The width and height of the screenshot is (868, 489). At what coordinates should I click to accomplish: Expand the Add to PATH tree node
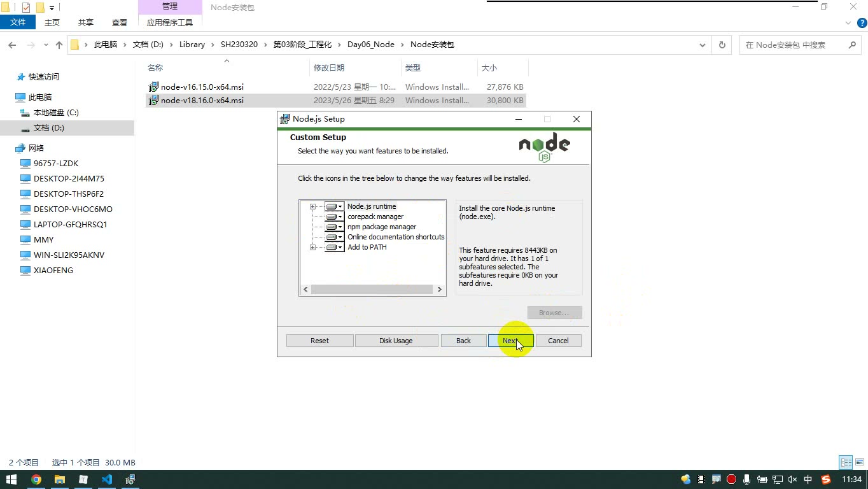point(312,247)
